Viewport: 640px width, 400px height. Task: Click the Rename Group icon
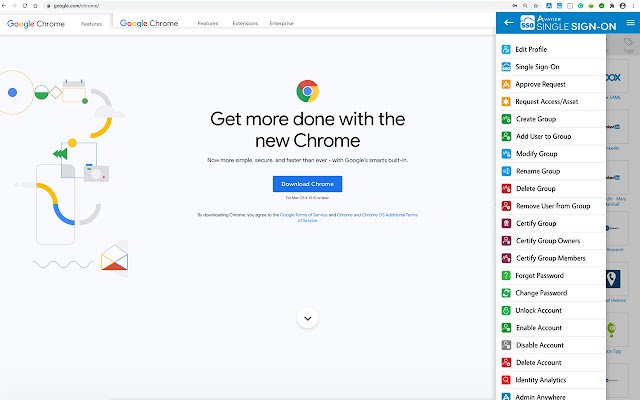pos(506,171)
